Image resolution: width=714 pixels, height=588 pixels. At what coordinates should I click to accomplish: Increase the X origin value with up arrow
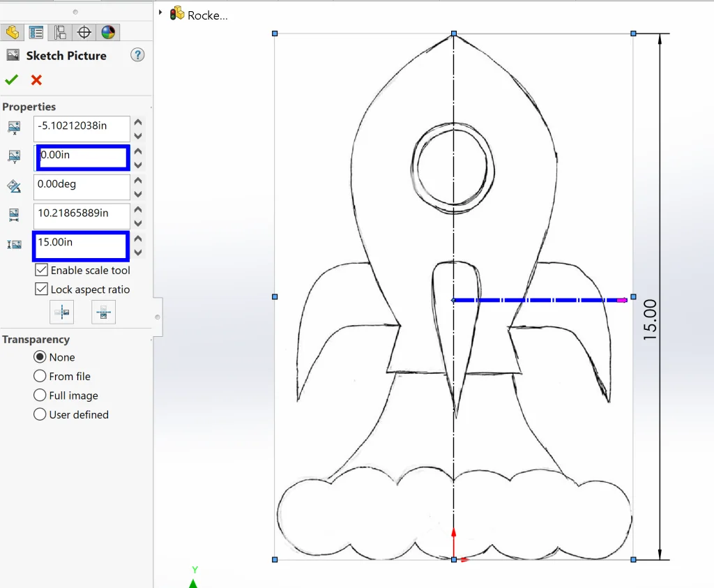pos(138,122)
